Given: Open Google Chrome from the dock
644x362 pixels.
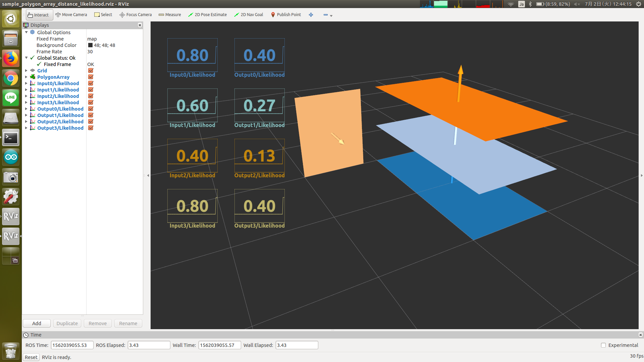Looking at the screenshot, I should (x=11, y=78).
